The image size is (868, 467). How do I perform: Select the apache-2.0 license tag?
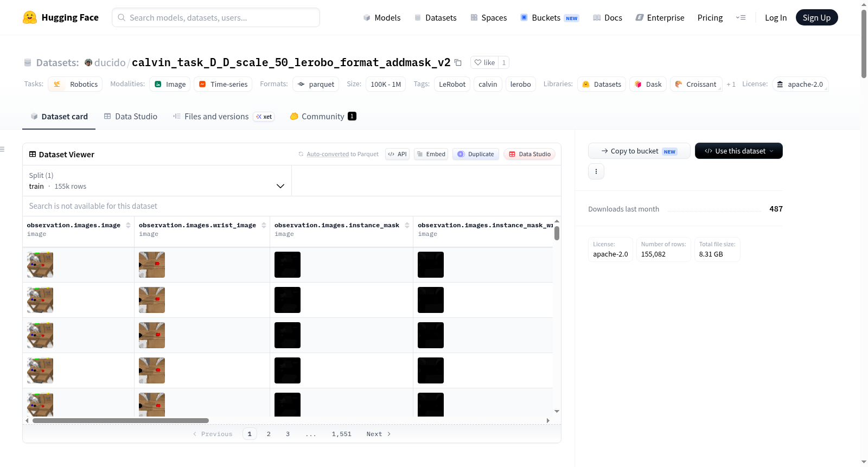800,84
